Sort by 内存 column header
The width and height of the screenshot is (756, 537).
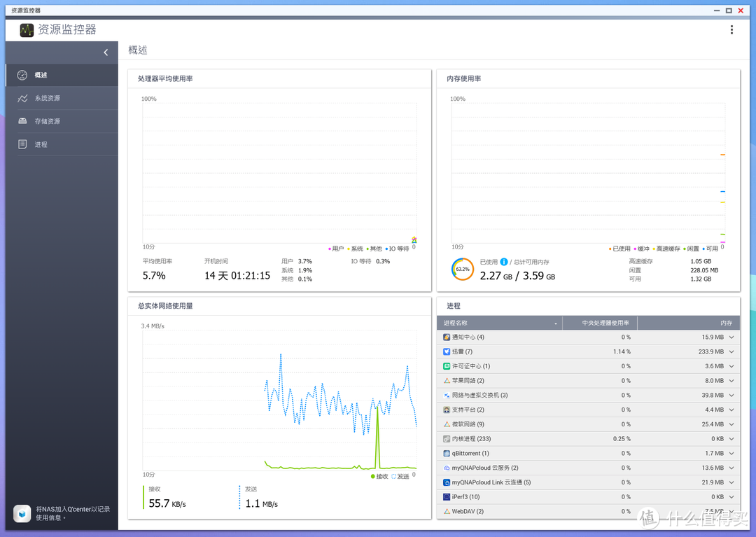click(688, 323)
